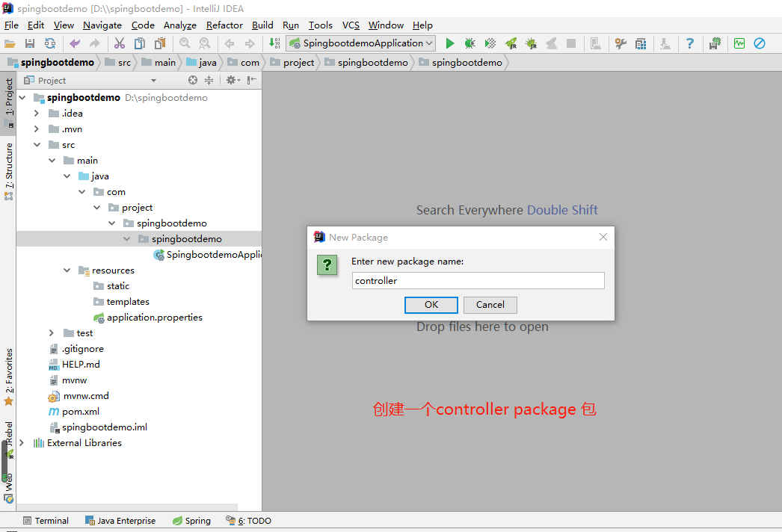This screenshot has width=782, height=532.
Task: Click the Forward navigation arrow
Action: pyautogui.click(x=250, y=44)
